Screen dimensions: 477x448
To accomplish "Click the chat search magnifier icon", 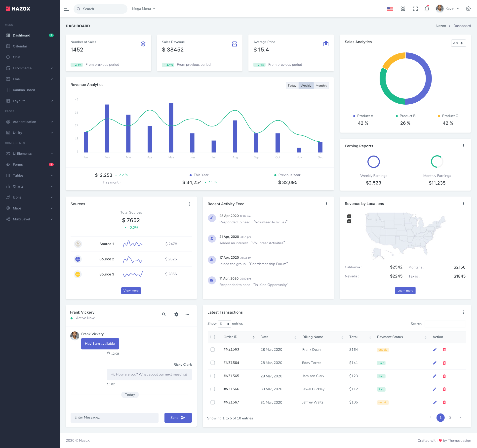I will pyautogui.click(x=164, y=314).
